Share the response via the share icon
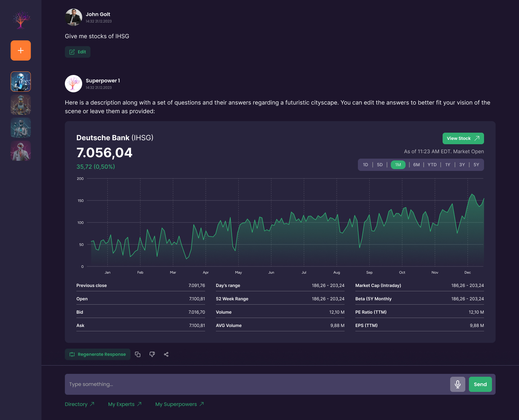 coord(166,354)
